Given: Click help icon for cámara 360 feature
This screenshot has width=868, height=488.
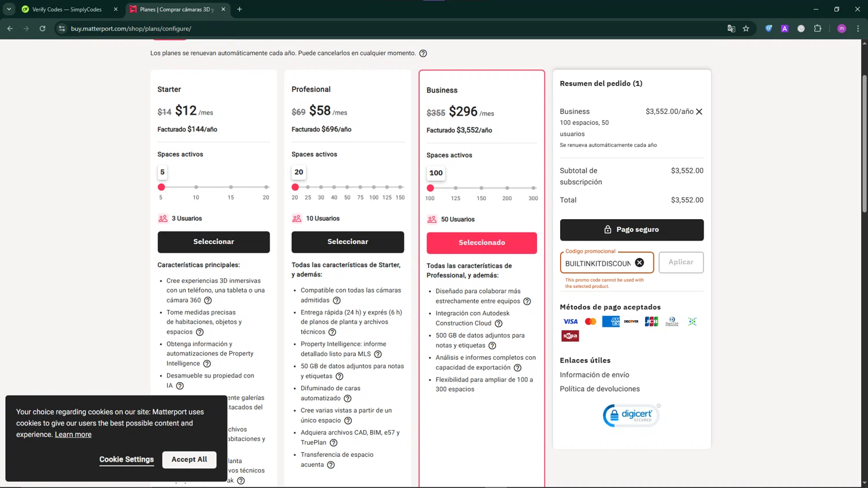Looking at the screenshot, I should [x=208, y=300].
